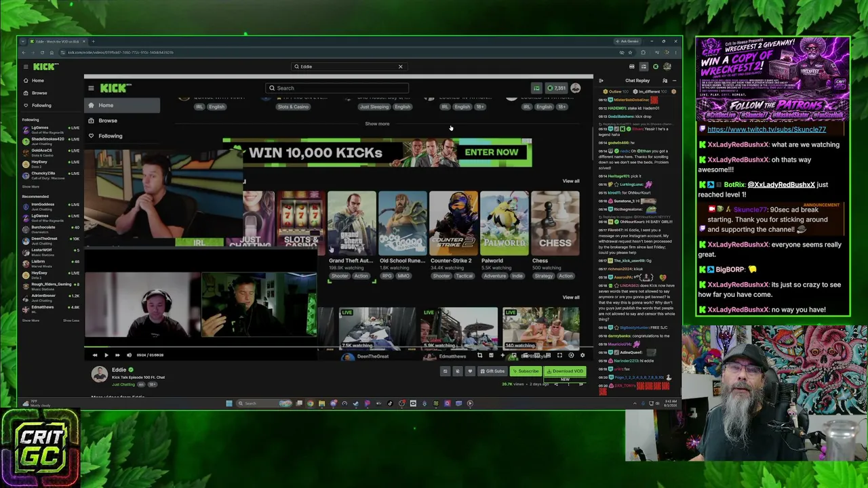Open Palworld category card

click(505, 224)
